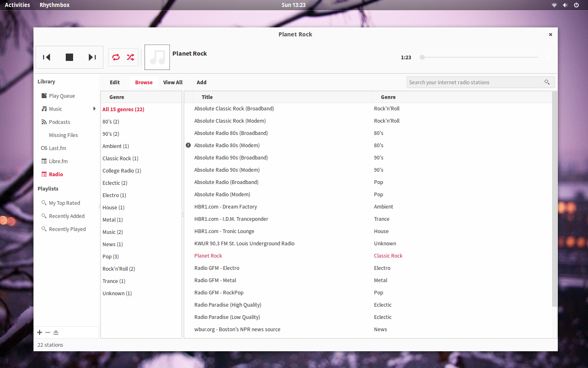Screen dimensions: 588x368
Task: Open Recently Added playlist
Action: (67, 216)
